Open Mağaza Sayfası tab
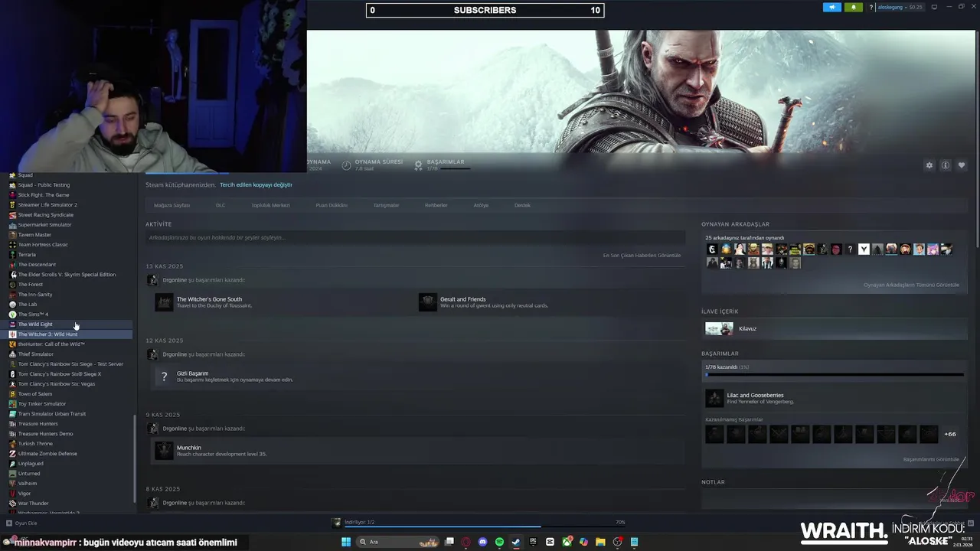 tap(171, 205)
